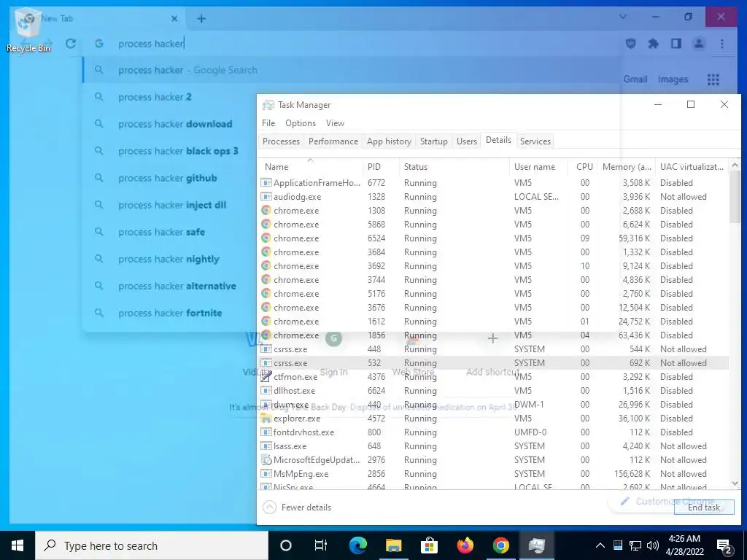Screen dimensions: 747x560
Task: Click the Chrome address bar field
Action: point(352,44)
